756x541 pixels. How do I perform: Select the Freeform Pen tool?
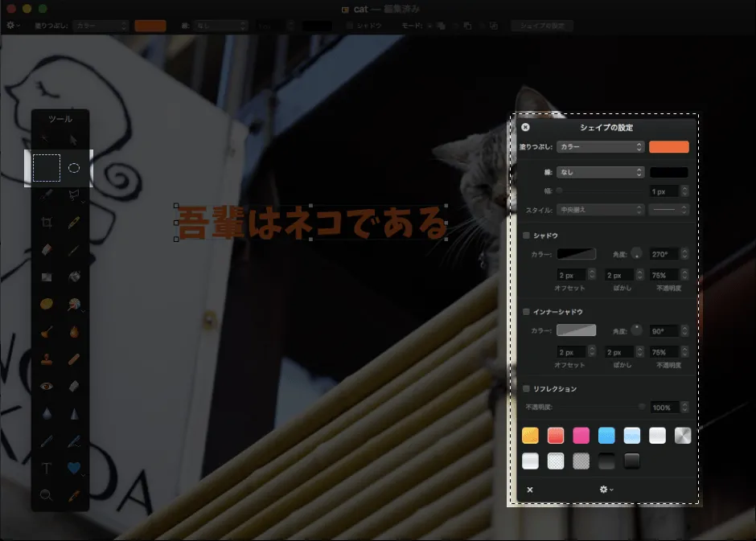(74, 441)
